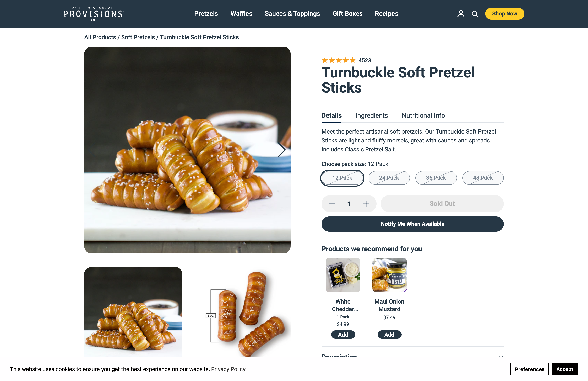Open the search icon in the header

[475, 14]
